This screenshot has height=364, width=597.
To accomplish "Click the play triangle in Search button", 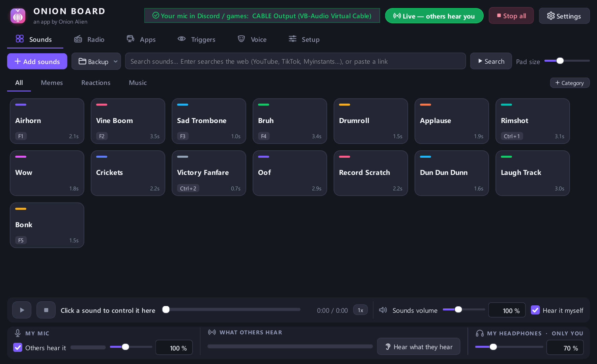I will point(480,61).
